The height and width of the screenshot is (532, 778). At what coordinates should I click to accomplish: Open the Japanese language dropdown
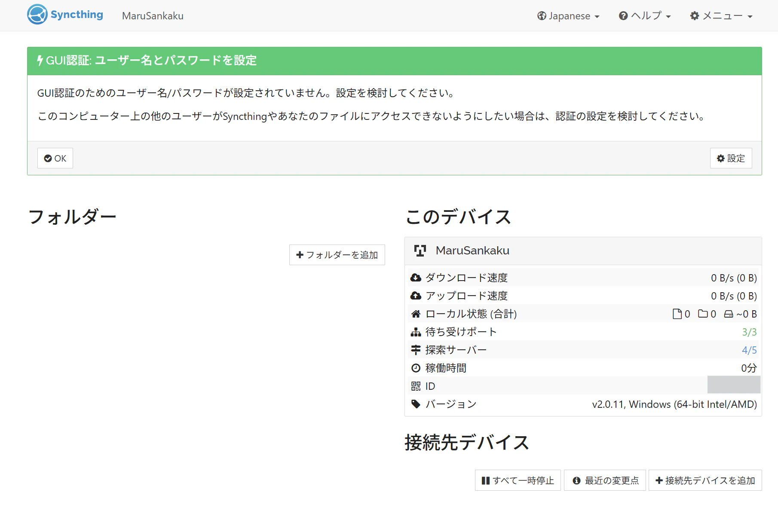(x=568, y=16)
